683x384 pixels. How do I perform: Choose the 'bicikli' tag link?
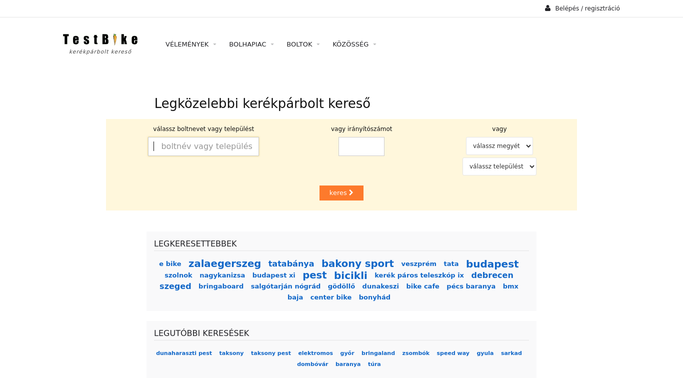pos(350,275)
